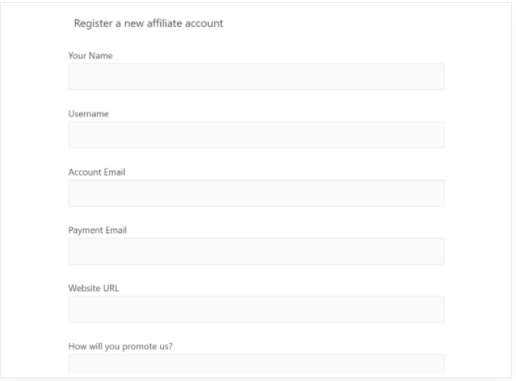Click the "Username" field label
The image size is (516, 381).
pos(88,114)
